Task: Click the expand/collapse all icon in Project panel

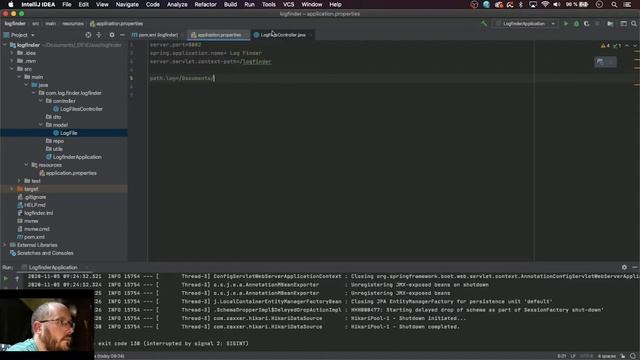Action: tap(99, 35)
